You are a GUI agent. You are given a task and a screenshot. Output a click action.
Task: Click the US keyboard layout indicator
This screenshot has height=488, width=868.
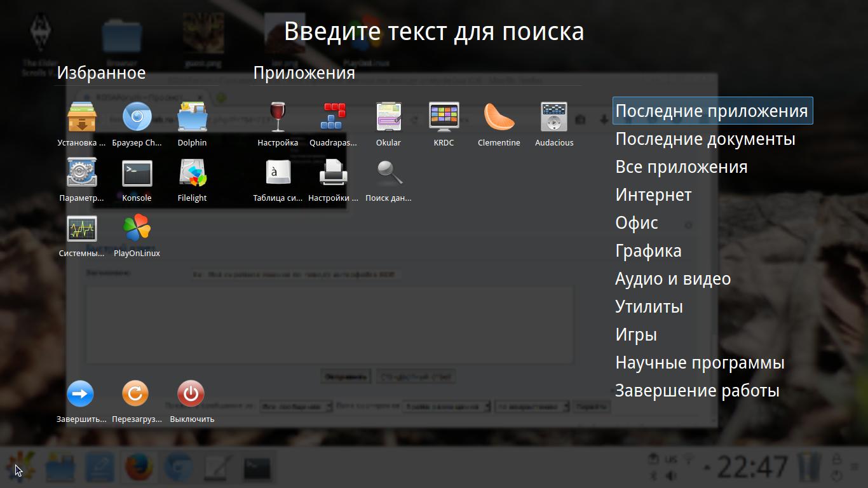(x=670, y=459)
